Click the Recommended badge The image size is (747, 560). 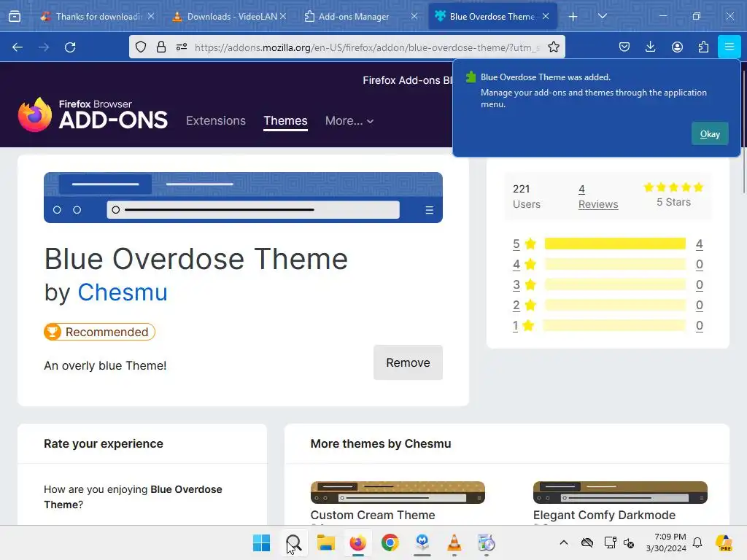coord(99,332)
